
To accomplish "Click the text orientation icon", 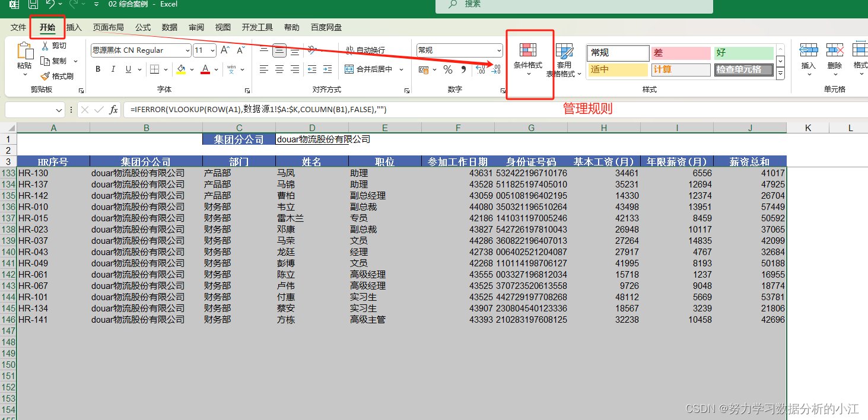I will [312, 50].
